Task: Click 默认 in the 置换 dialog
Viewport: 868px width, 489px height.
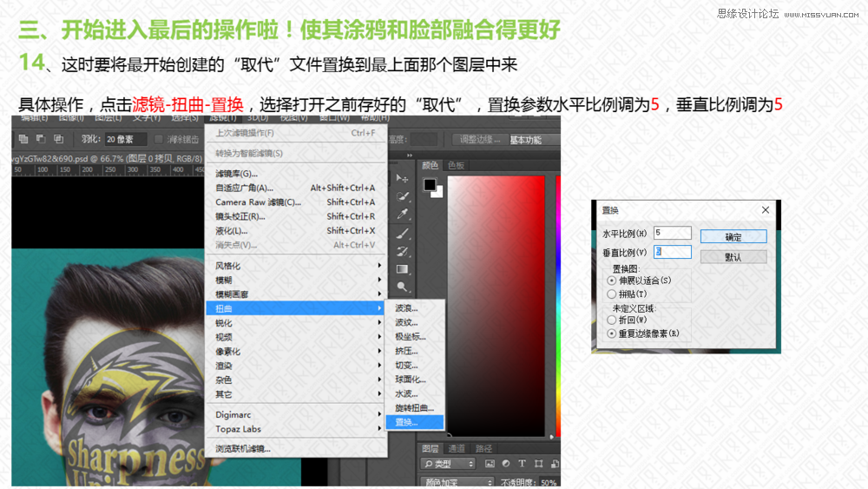Action: pos(733,257)
